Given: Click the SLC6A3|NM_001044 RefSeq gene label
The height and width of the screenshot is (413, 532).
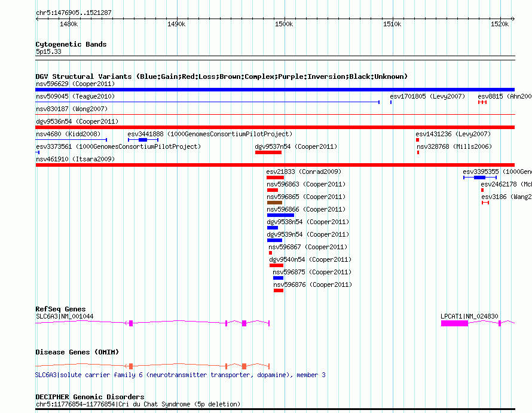Looking at the screenshot, I should tap(65, 316).
